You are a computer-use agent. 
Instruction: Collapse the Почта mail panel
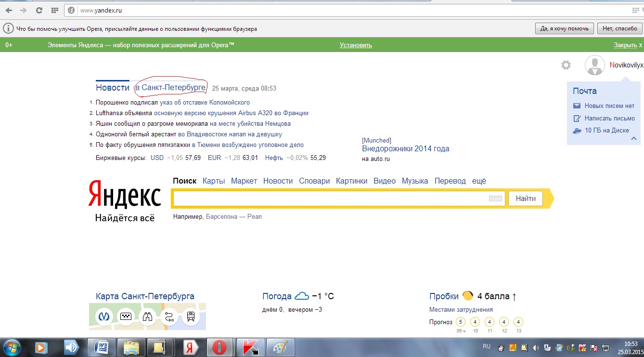click(634, 138)
